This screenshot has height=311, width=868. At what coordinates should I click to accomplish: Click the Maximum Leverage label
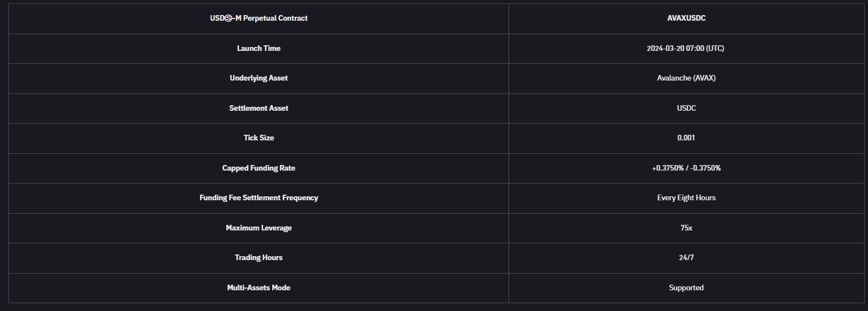point(259,228)
